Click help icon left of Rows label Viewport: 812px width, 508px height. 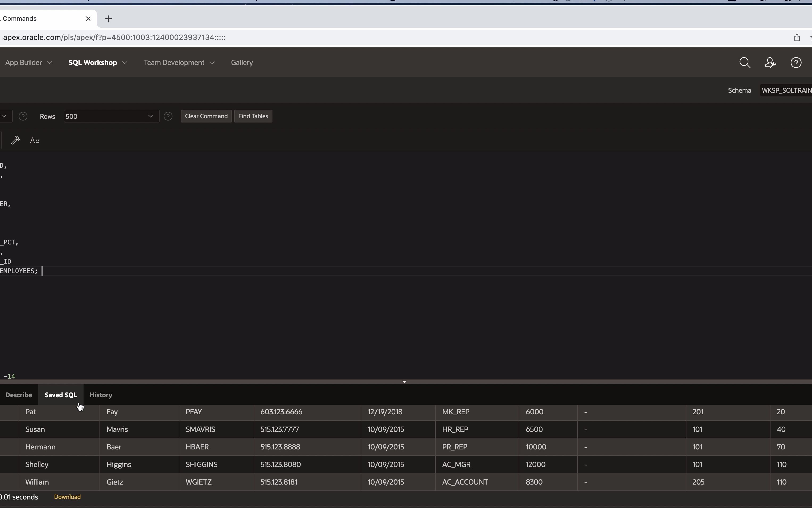pos(23,116)
